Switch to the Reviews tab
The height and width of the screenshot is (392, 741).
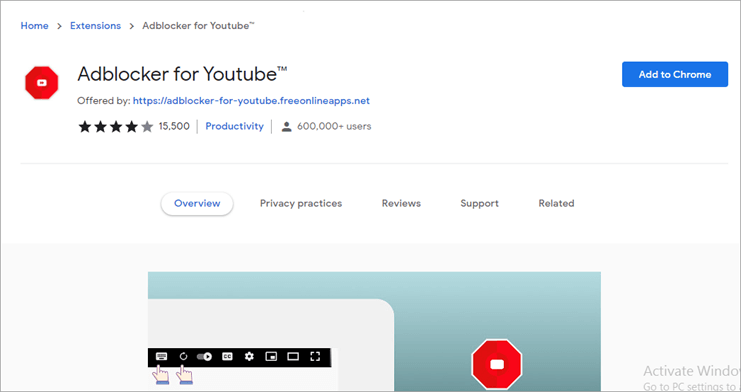[x=401, y=203]
